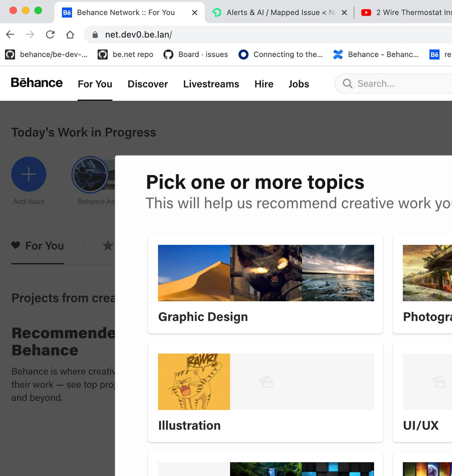
Task: Click the star icon tab
Action: [108, 246]
